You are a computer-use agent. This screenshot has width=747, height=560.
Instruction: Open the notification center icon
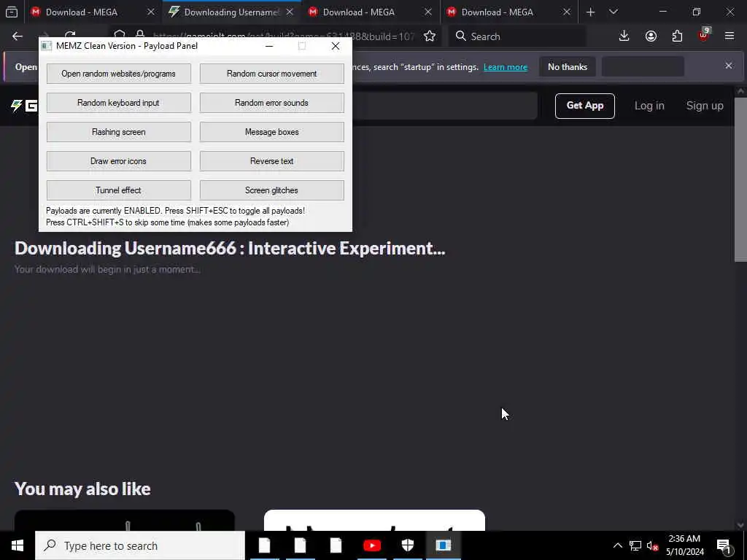tap(724, 546)
